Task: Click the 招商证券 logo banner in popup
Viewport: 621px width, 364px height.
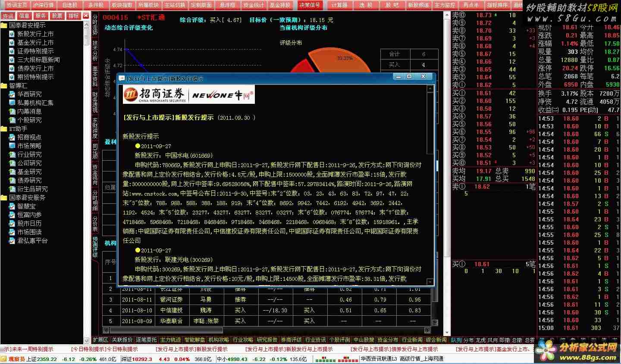Action: tap(189, 95)
